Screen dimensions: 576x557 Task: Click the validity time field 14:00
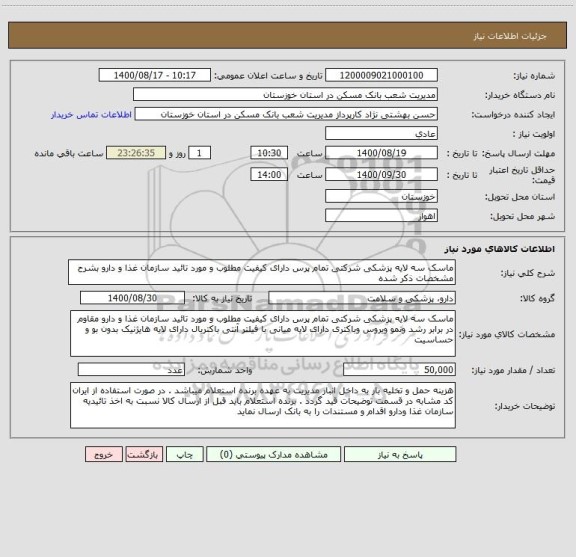click(x=269, y=175)
